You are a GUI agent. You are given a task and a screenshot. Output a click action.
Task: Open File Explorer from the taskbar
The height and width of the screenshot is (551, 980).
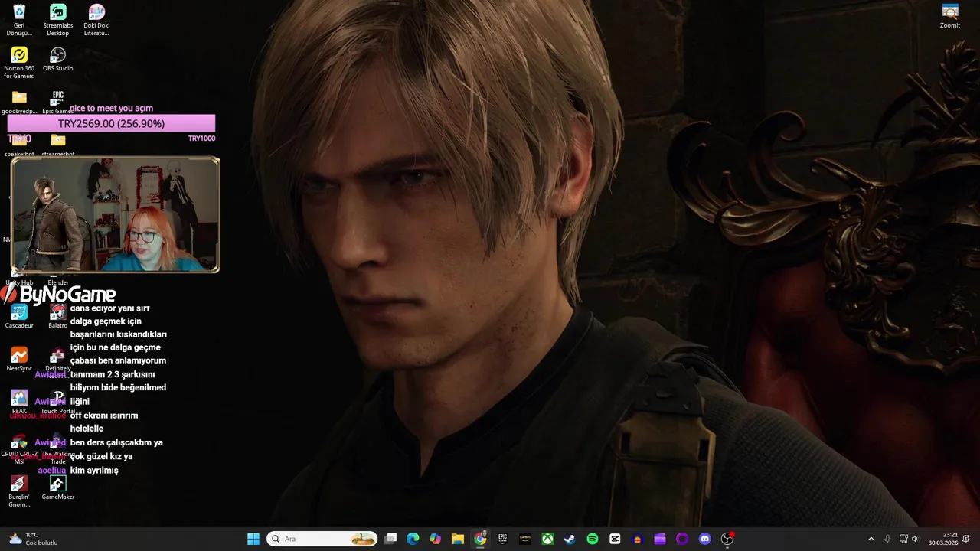pos(458,539)
